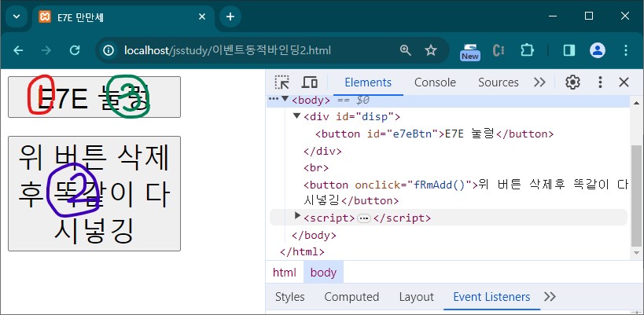
Task: Switch to the Elements panel
Action: coord(368,82)
